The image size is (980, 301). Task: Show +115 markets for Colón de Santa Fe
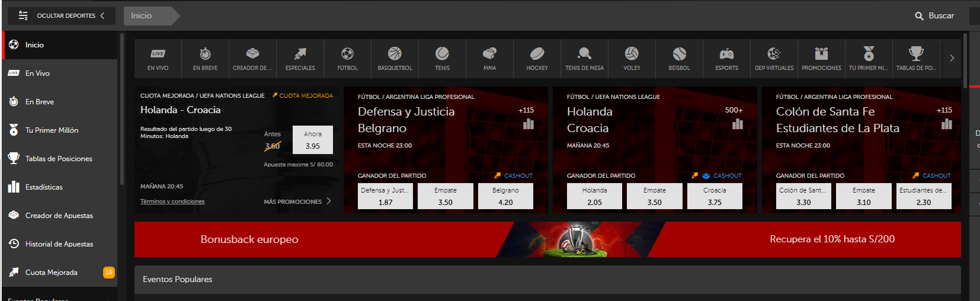[944, 110]
